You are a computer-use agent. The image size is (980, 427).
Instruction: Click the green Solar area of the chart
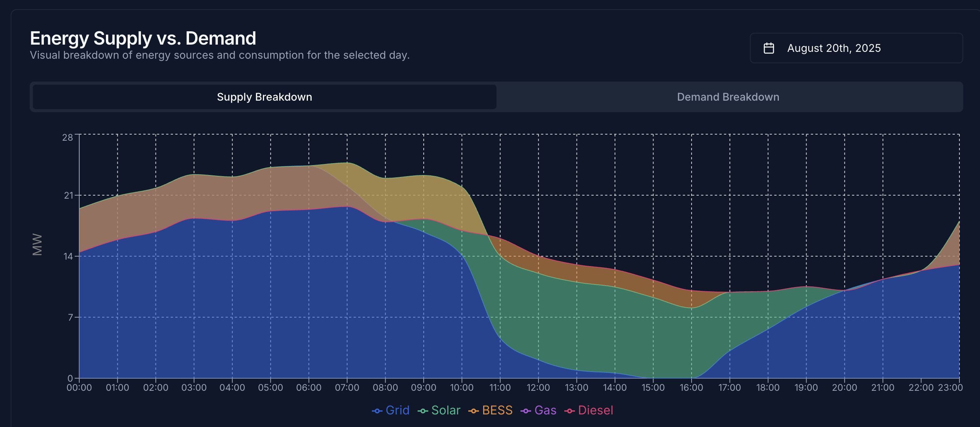[594, 328]
